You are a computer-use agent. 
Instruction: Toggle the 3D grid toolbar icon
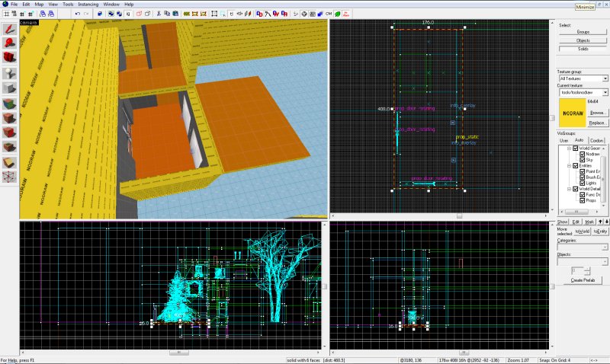(14, 14)
